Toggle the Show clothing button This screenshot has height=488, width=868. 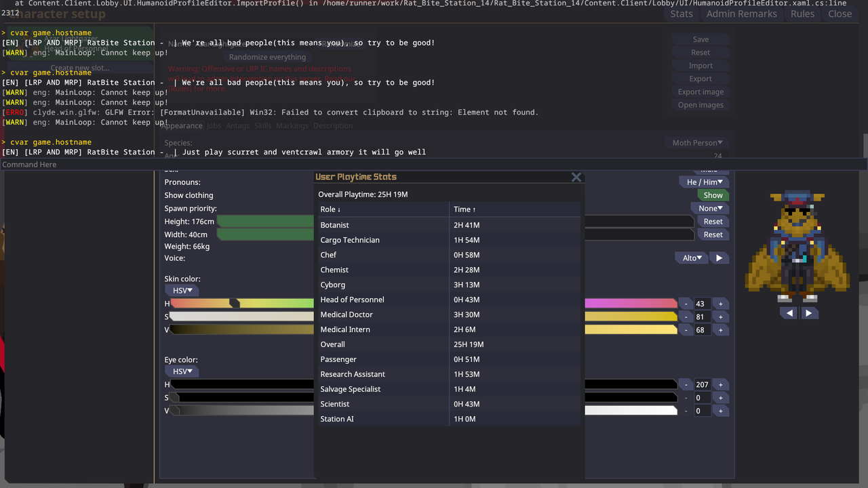[713, 195]
